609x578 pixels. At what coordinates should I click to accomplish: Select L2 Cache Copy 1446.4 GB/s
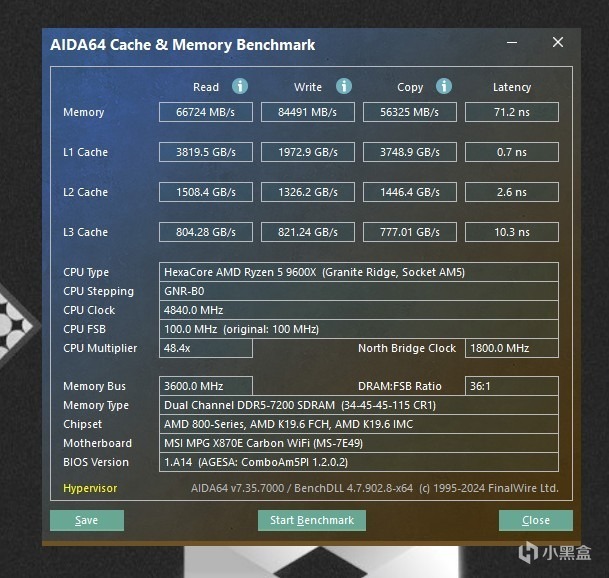click(x=410, y=192)
